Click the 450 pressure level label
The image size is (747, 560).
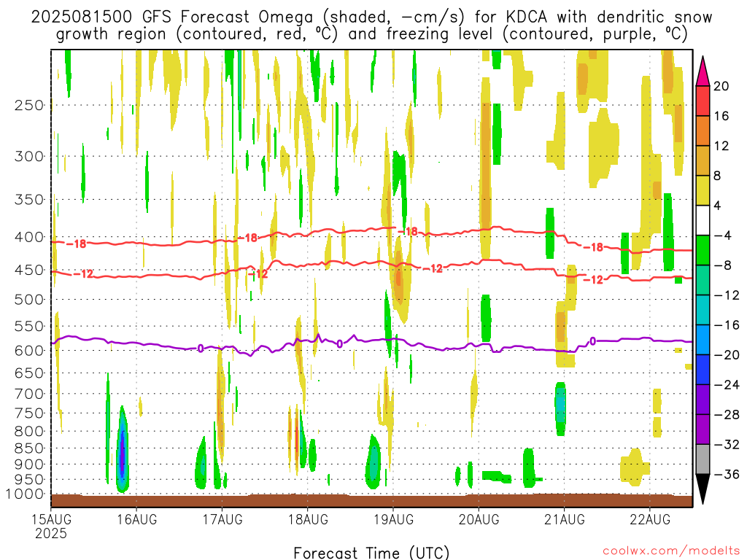point(29,270)
